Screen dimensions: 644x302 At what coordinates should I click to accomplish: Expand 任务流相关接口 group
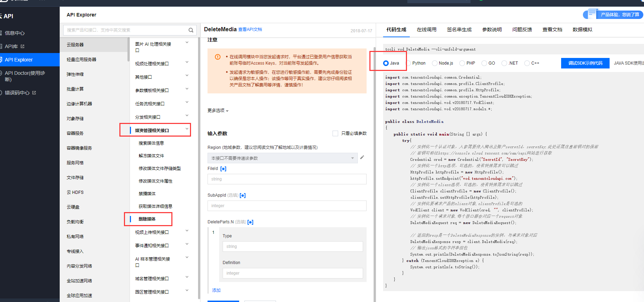(x=187, y=102)
